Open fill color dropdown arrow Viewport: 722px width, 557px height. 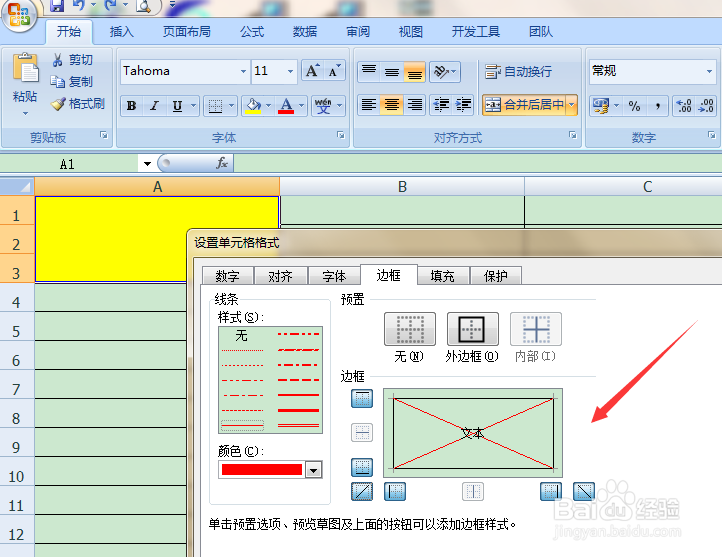click(x=268, y=106)
